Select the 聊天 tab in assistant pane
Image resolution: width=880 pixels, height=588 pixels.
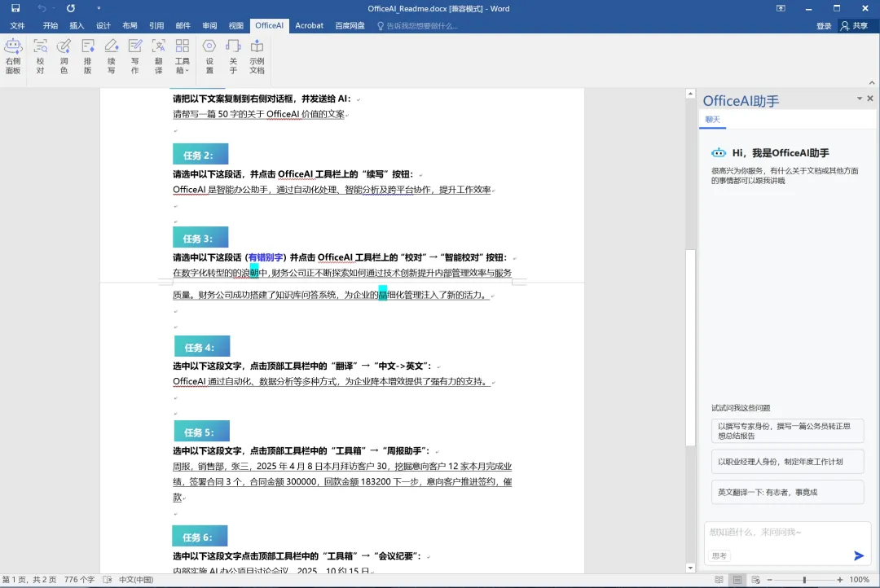tap(712, 120)
